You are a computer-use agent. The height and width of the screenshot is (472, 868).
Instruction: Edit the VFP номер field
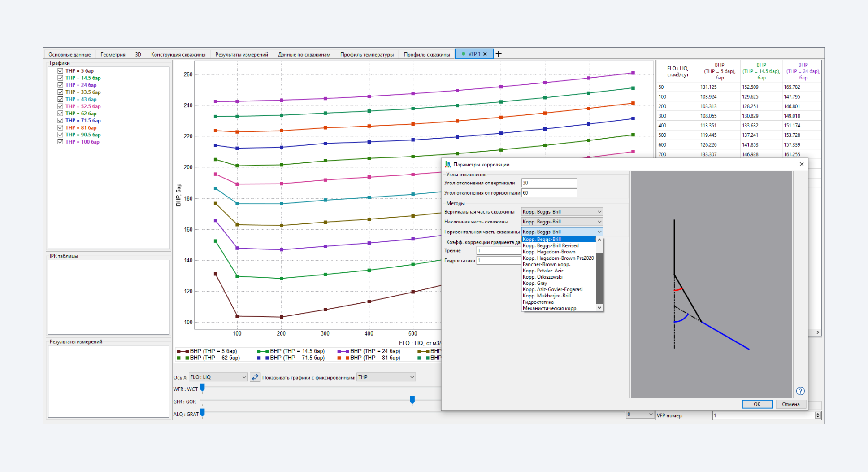(x=764, y=415)
